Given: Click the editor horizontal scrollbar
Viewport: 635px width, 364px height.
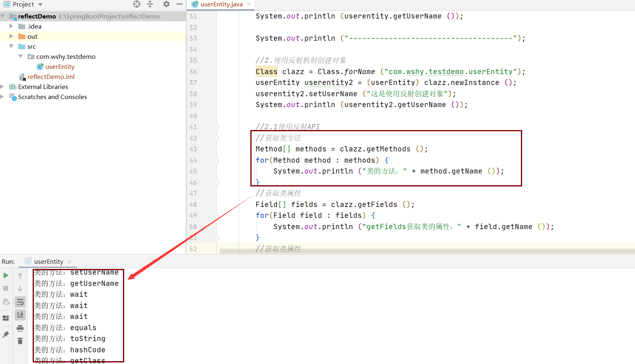Looking at the screenshot, I should (x=427, y=251).
